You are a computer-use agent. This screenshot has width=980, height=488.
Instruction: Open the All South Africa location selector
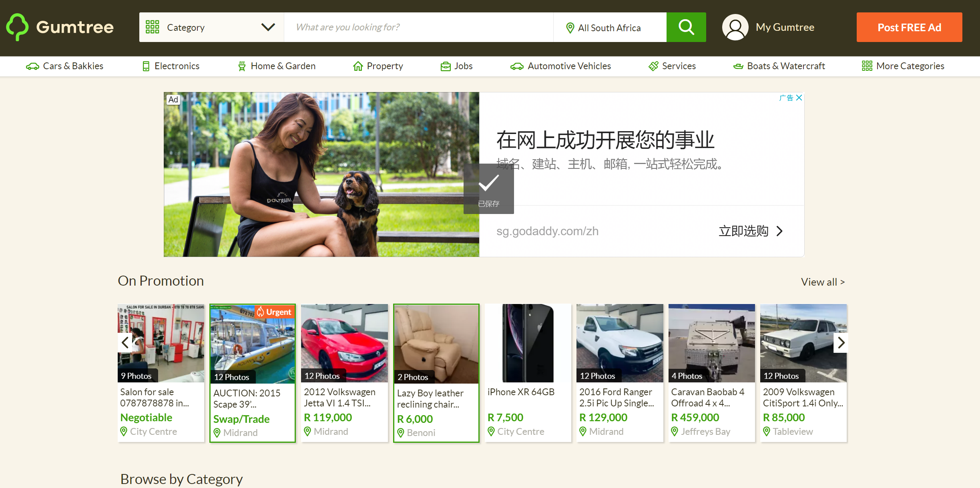pyautogui.click(x=610, y=27)
